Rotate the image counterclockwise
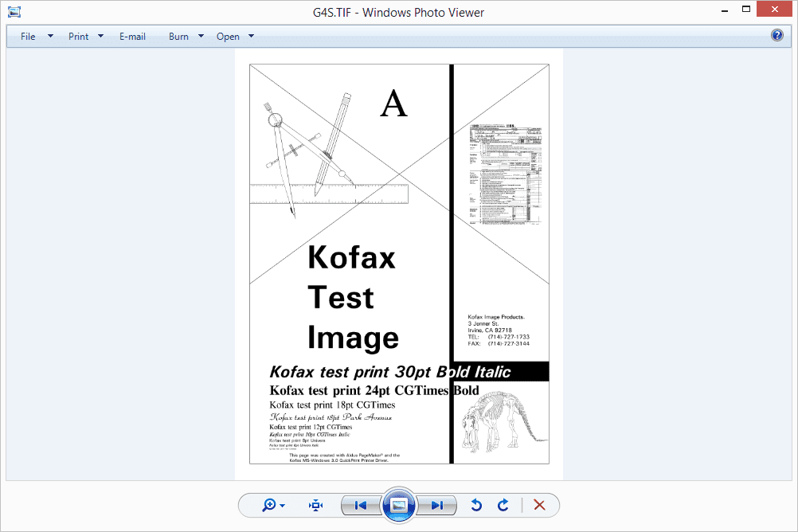The image size is (798, 532). click(476, 505)
